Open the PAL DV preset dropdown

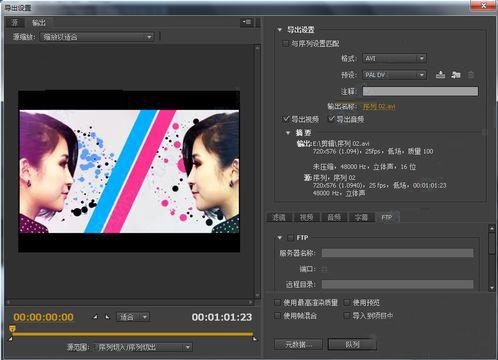(x=394, y=75)
